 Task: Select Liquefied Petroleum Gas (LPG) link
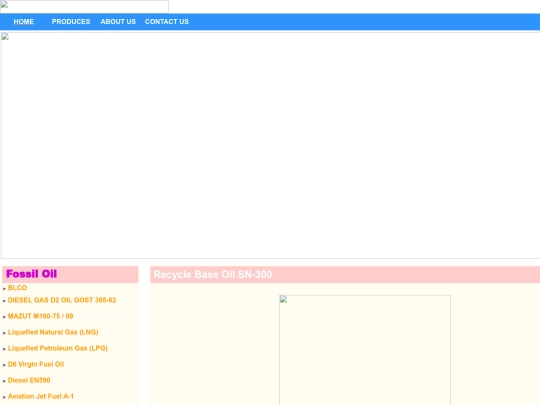(x=58, y=348)
